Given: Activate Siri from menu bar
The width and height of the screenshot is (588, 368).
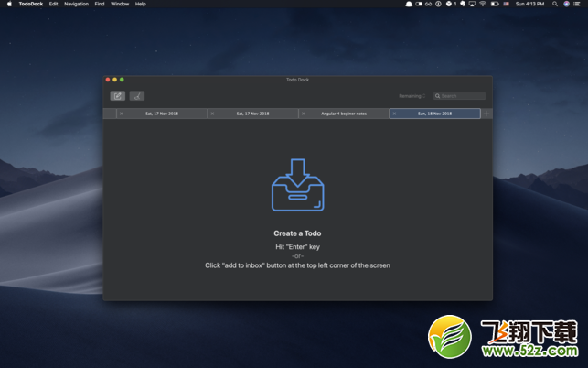Looking at the screenshot, I should click(567, 4).
